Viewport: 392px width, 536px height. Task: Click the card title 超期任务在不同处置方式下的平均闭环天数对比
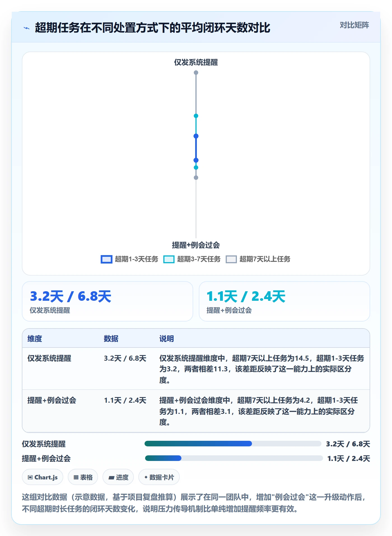(x=153, y=28)
